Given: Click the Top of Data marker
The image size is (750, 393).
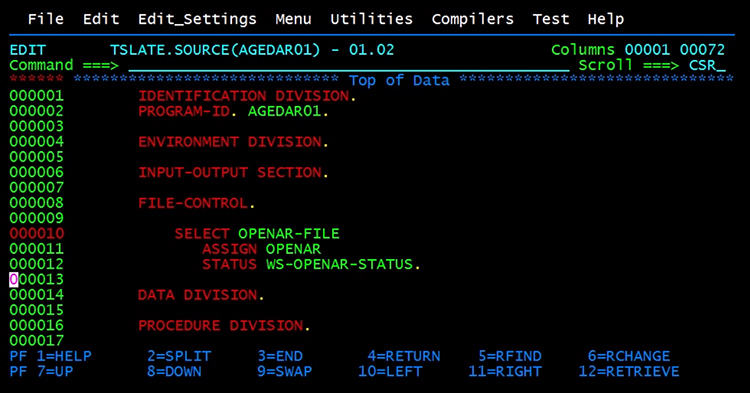Looking at the screenshot, I should [x=399, y=81].
